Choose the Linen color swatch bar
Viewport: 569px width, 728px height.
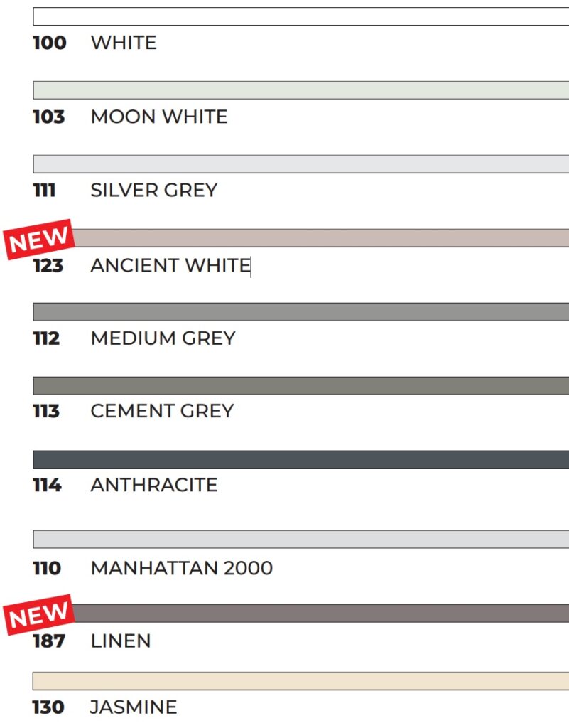pyautogui.click(x=320, y=614)
